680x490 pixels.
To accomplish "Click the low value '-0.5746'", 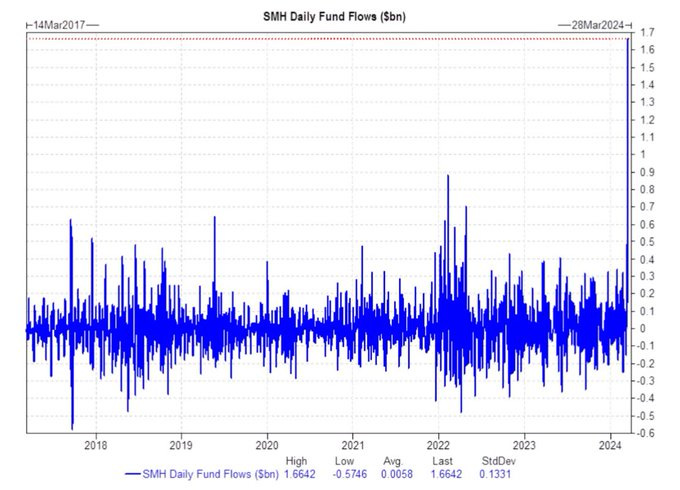I will tap(350, 474).
